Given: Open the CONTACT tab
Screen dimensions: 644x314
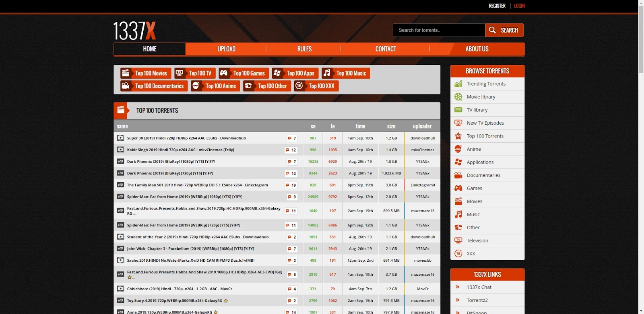Looking at the screenshot, I should click(x=386, y=49).
